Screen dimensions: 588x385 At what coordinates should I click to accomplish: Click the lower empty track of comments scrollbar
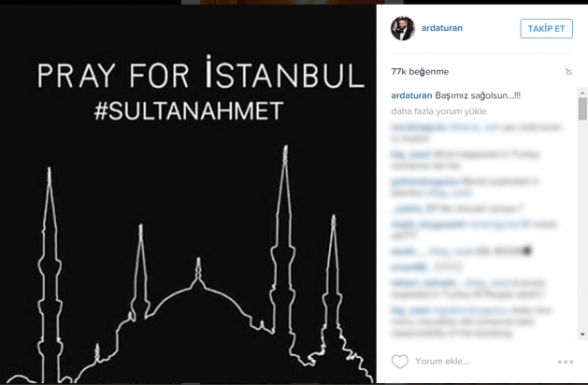click(x=582, y=225)
